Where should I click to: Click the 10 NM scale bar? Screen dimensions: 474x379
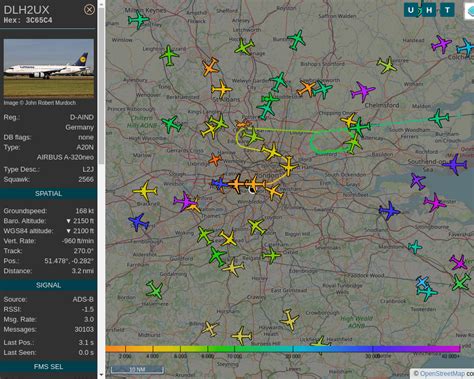(137, 370)
